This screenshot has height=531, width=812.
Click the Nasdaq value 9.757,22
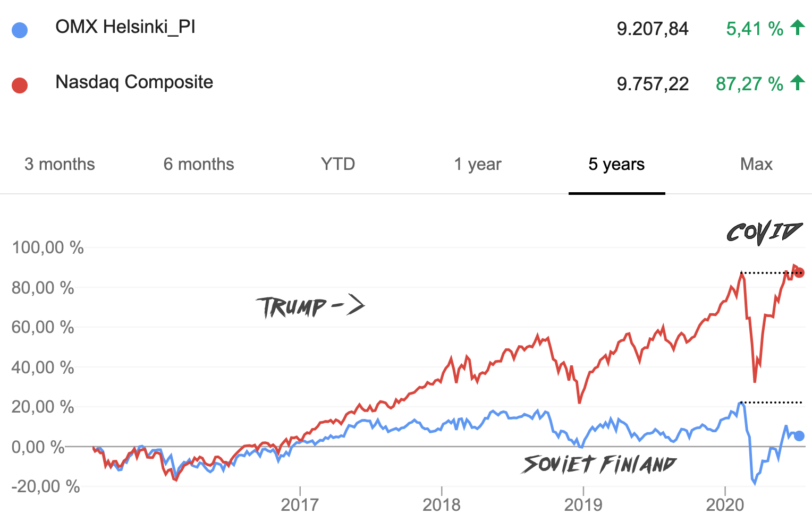tap(652, 84)
